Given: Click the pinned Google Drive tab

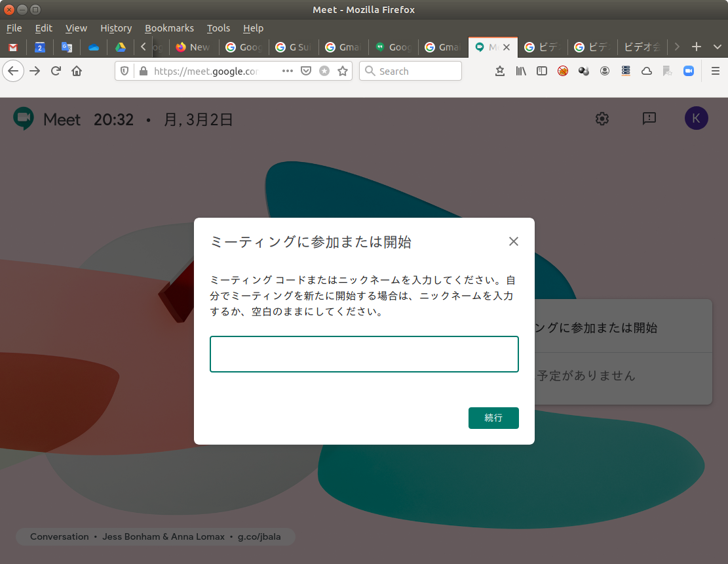Looking at the screenshot, I should tap(121, 47).
